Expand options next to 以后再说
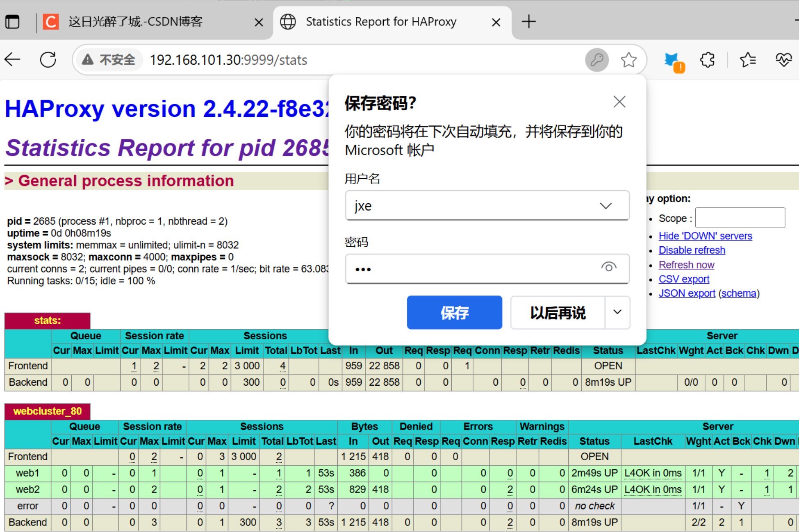The height and width of the screenshot is (532, 799). (x=617, y=312)
